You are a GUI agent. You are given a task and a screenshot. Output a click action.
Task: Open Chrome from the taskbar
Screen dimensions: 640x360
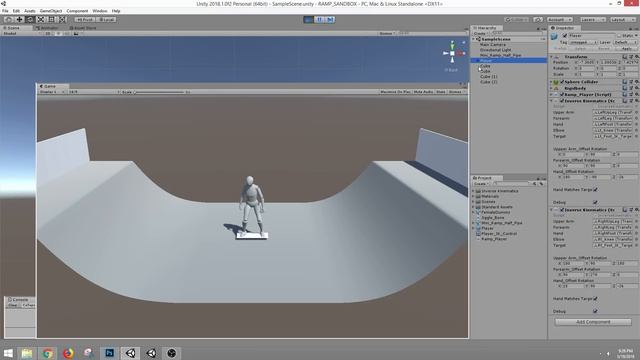coord(47,353)
